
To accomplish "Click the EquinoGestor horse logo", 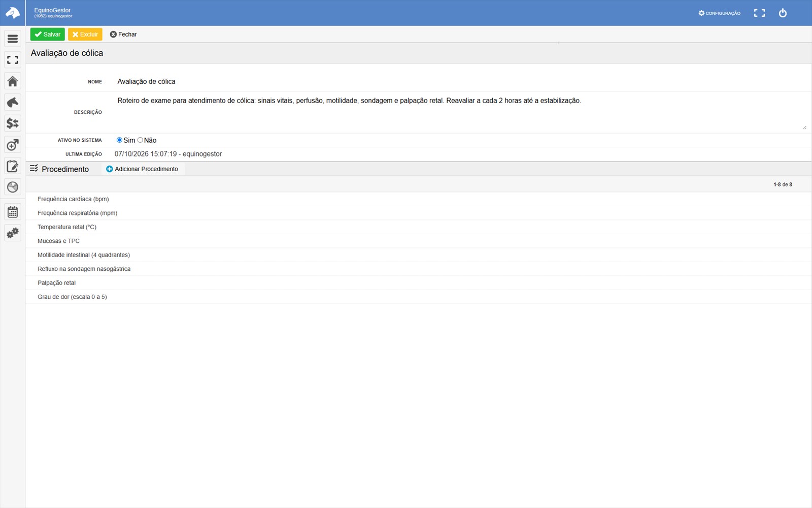I will point(13,13).
